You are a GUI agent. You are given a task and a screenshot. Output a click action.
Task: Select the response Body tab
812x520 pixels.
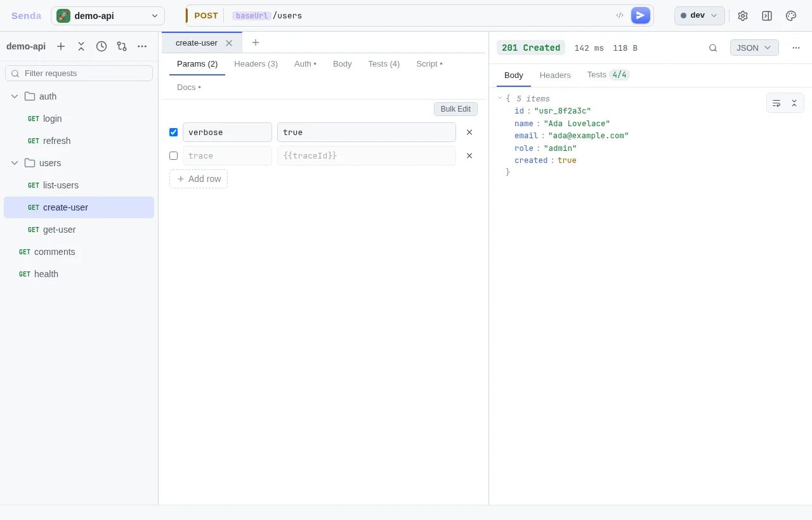click(514, 75)
